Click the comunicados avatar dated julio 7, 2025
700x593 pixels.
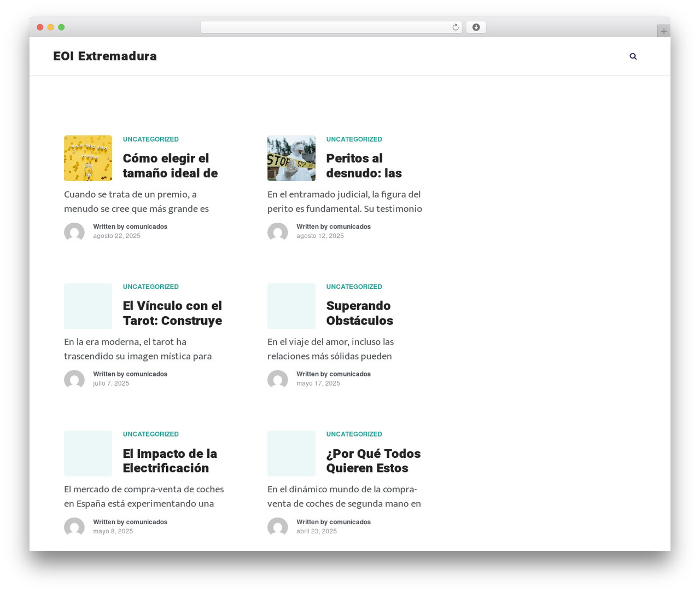pyautogui.click(x=74, y=380)
